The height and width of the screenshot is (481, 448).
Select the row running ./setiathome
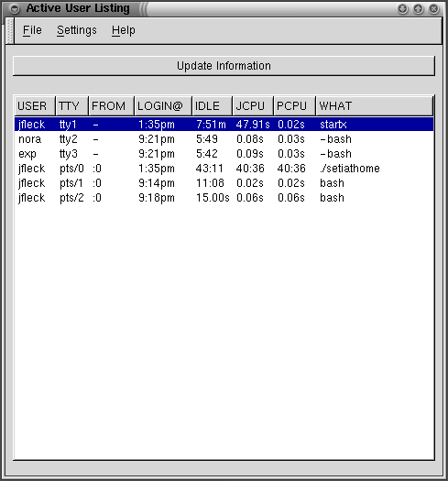click(x=224, y=169)
